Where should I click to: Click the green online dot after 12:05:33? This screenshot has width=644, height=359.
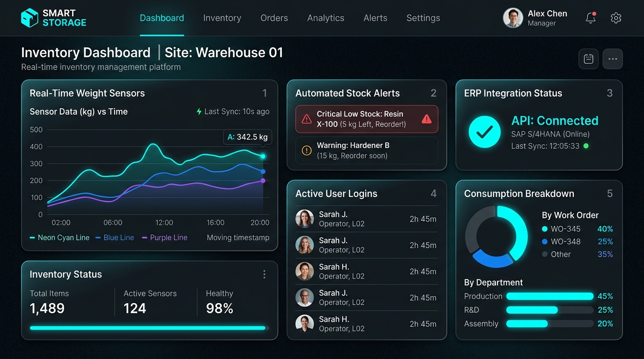586,146
